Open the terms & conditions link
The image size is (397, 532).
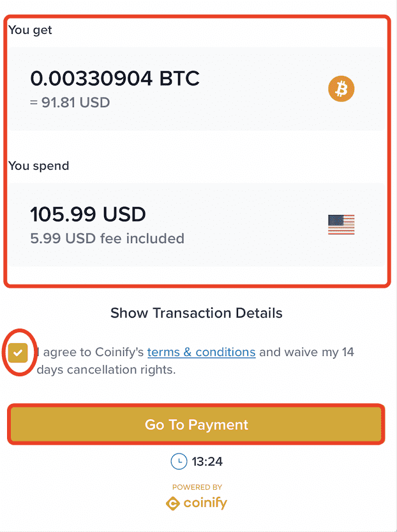coord(202,352)
